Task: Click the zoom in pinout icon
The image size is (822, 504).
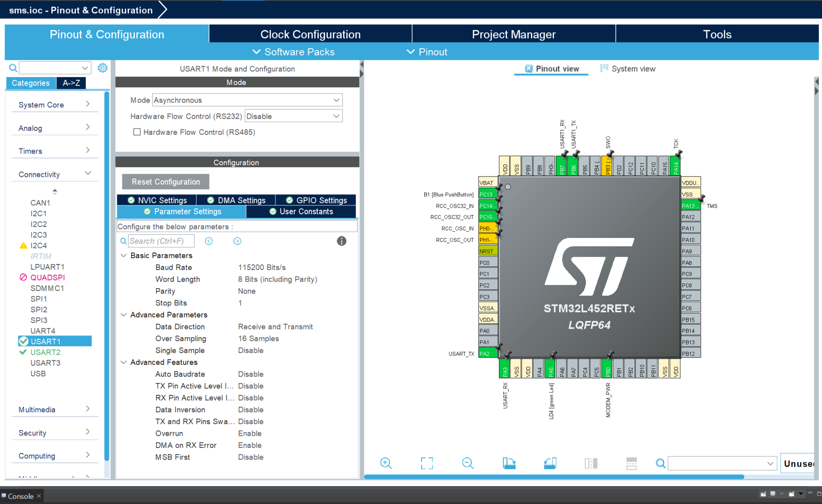Action: pyautogui.click(x=386, y=463)
